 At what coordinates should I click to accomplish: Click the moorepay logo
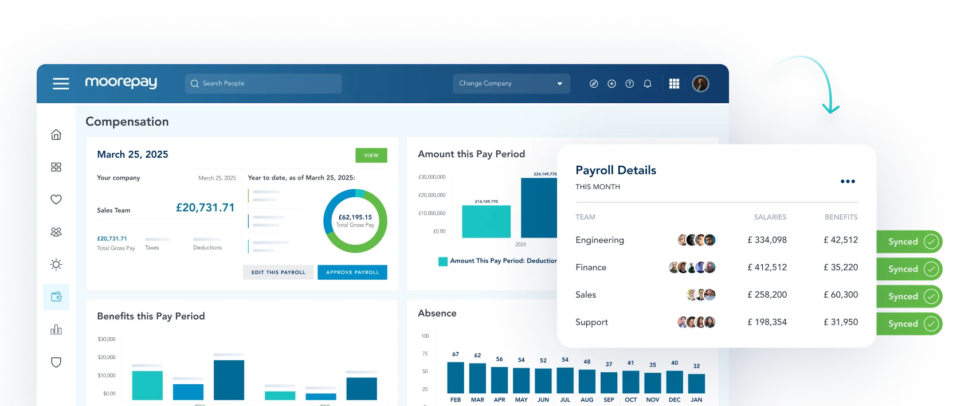(121, 83)
